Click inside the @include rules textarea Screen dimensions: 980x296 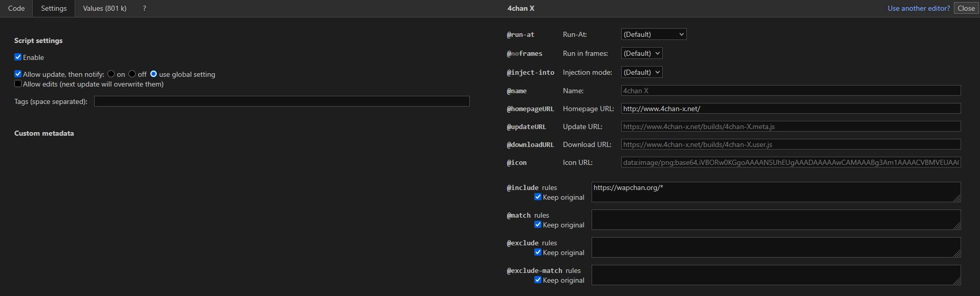(x=775, y=192)
